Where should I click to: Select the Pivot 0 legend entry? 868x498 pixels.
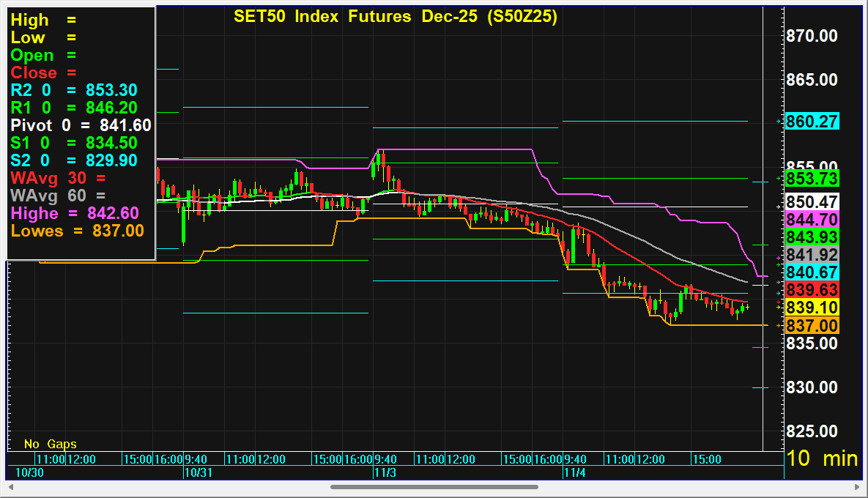(81, 125)
